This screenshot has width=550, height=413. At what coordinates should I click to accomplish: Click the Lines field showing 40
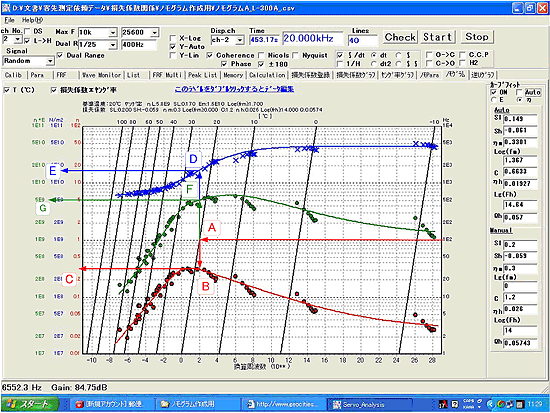362,40
